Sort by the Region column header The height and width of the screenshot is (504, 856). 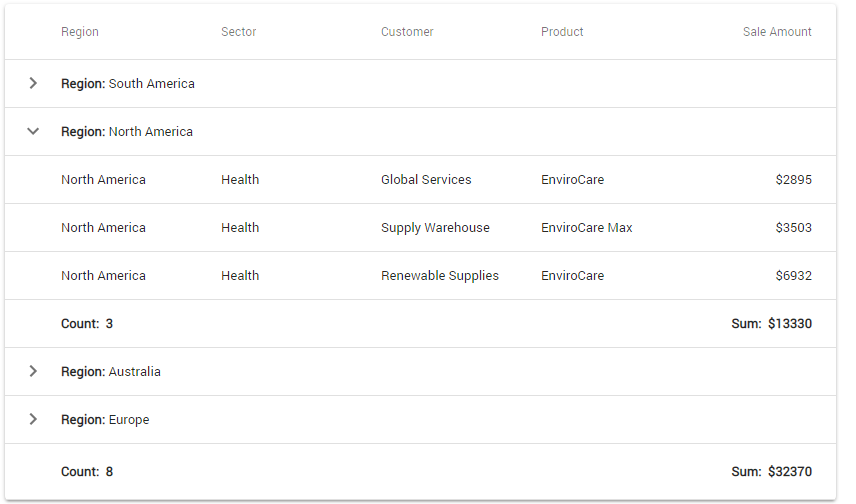click(80, 32)
